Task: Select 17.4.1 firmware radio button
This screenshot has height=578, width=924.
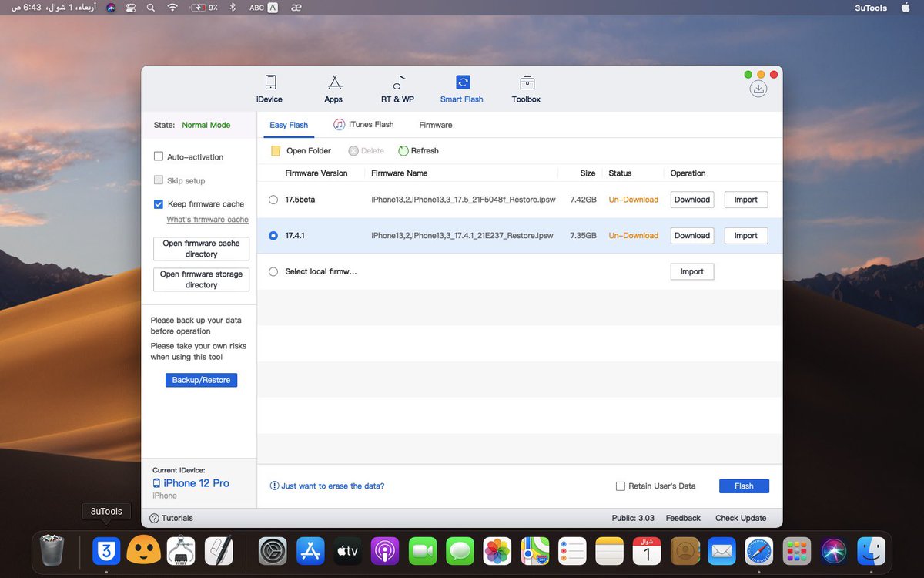Action: coord(273,236)
